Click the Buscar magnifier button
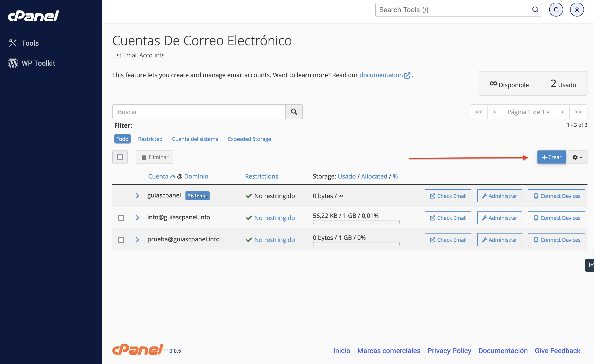 click(x=294, y=112)
